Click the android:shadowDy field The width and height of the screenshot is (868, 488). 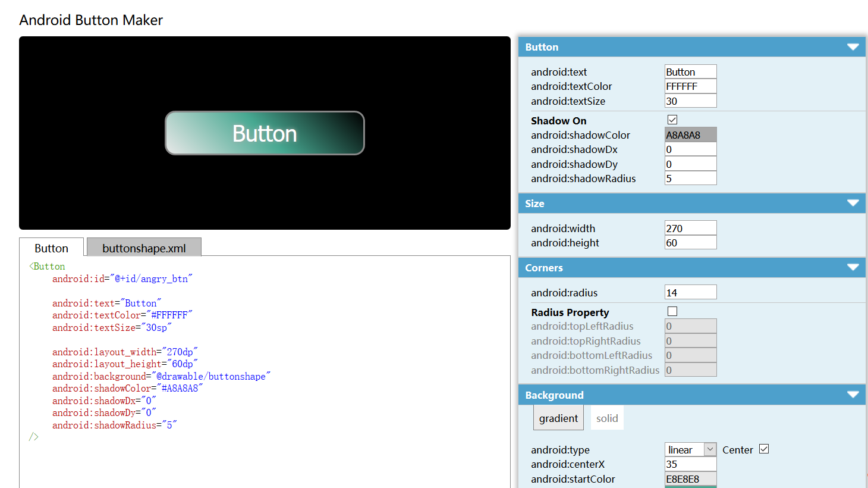(690, 164)
